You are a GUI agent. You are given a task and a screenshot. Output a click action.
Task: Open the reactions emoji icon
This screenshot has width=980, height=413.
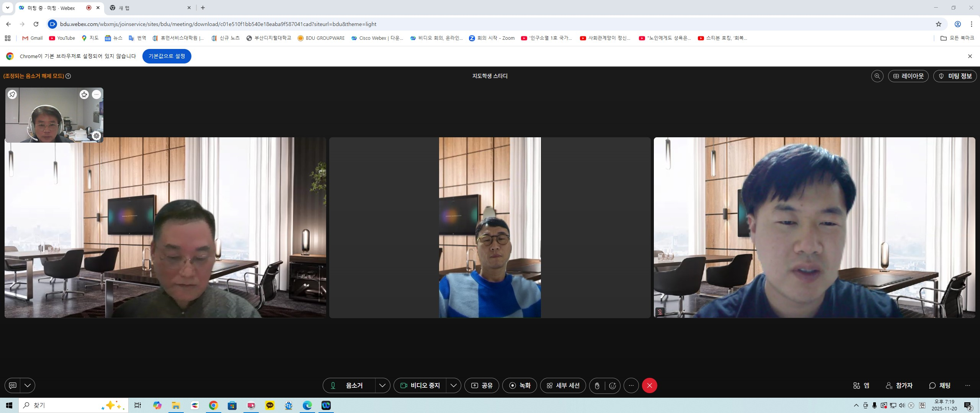612,385
